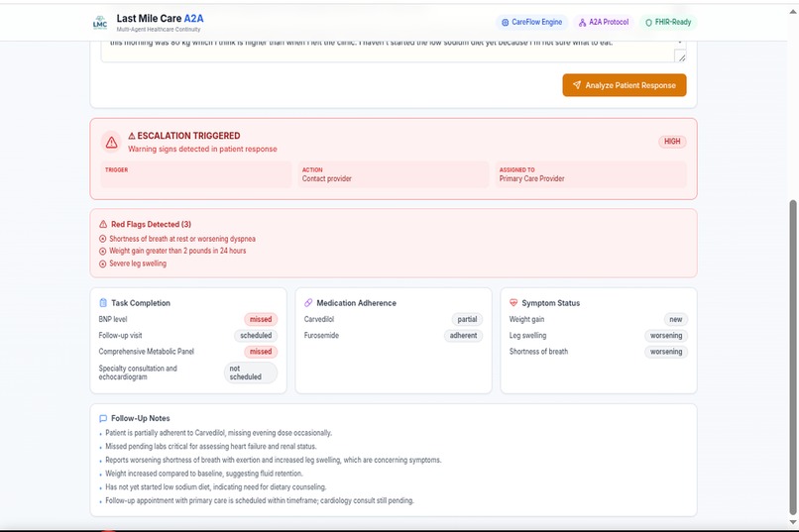Click the Furosemide adherent badge
Image resolution: width=799 pixels, height=532 pixels.
(x=463, y=336)
